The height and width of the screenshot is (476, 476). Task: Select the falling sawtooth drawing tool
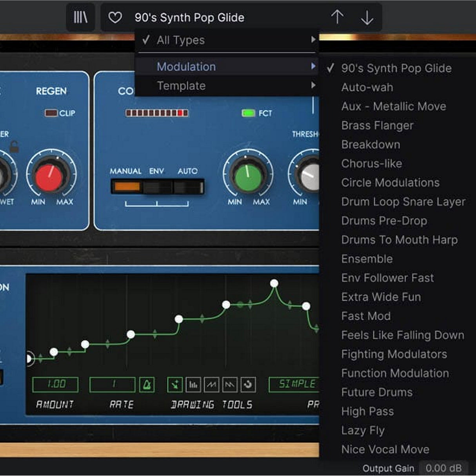[229, 385]
